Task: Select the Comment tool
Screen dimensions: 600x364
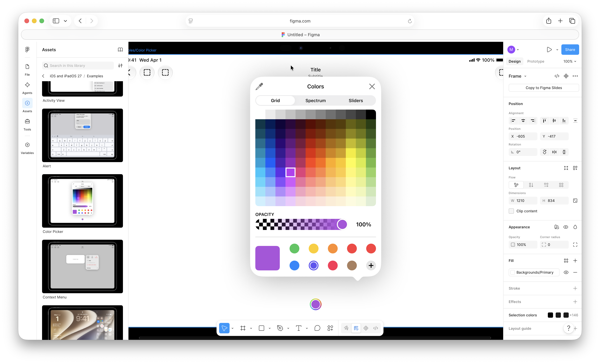Action: (317, 328)
